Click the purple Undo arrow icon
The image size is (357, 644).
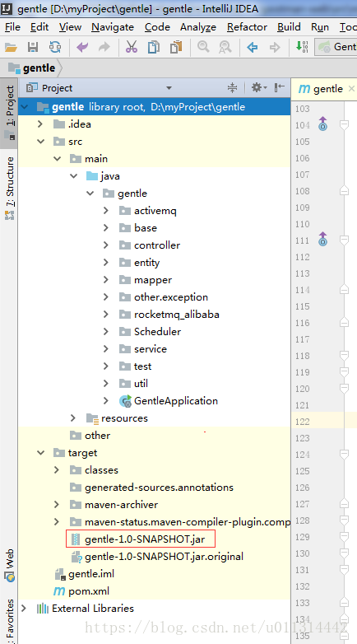click(x=82, y=47)
